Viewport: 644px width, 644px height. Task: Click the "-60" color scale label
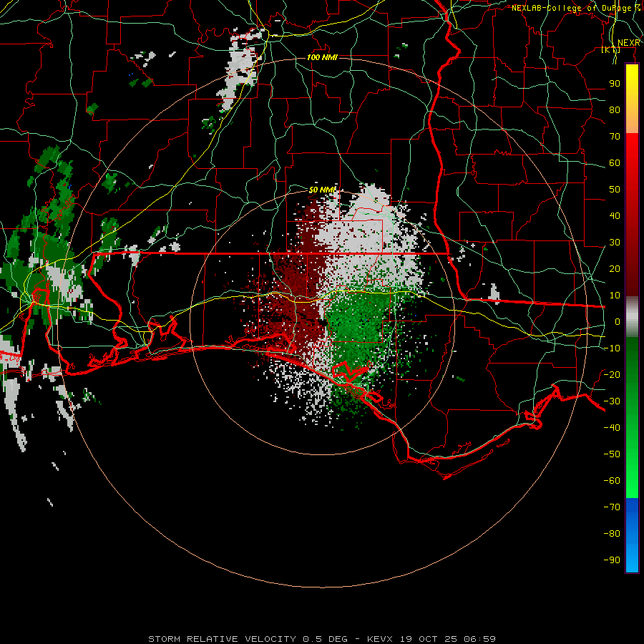[612, 481]
